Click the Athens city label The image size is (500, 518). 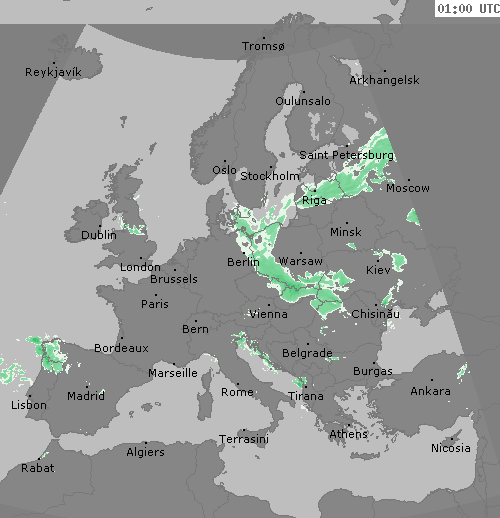coord(348,434)
